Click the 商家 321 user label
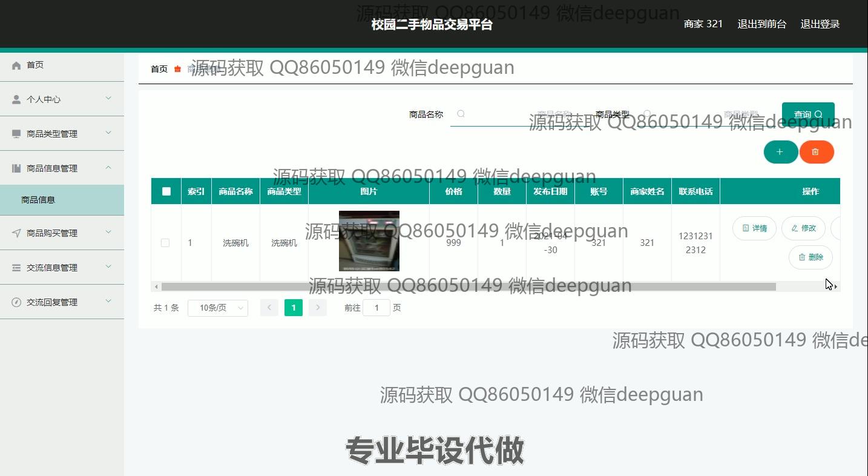This screenshot has width=868, height=476. (703, 24)
